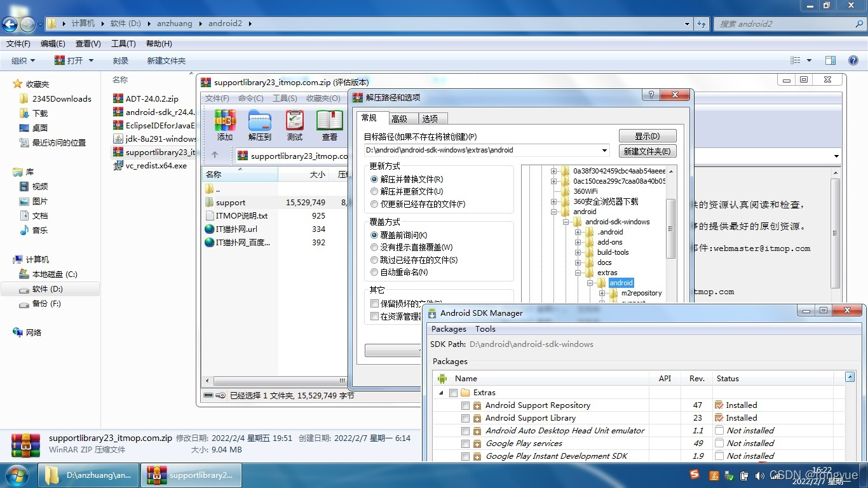Click the 显示(D) button in extract dialog
This screenshot has height=488, width=868.
(648, 136)
